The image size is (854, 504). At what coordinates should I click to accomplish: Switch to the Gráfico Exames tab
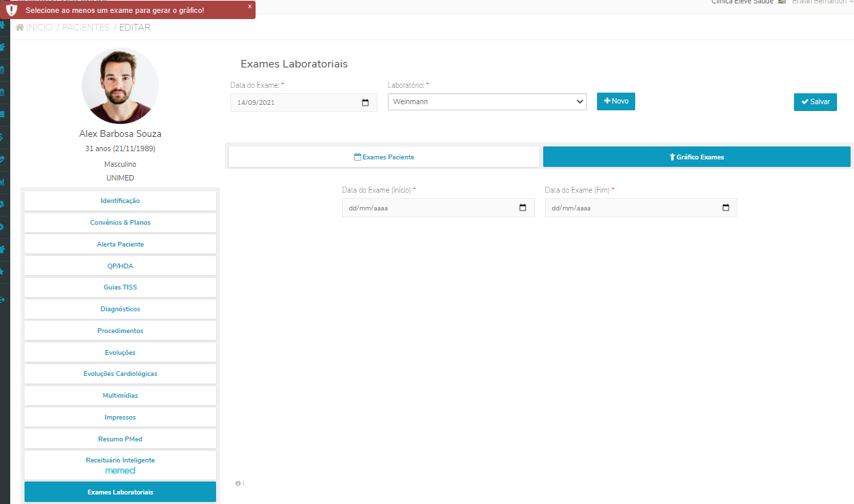[x=697, y=157]
